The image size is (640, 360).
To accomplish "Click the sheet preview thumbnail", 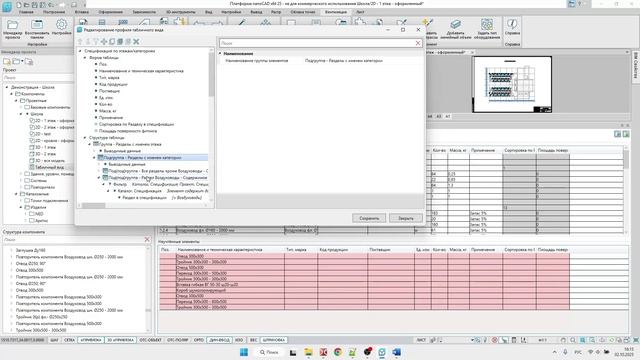I will pos(512,84).
